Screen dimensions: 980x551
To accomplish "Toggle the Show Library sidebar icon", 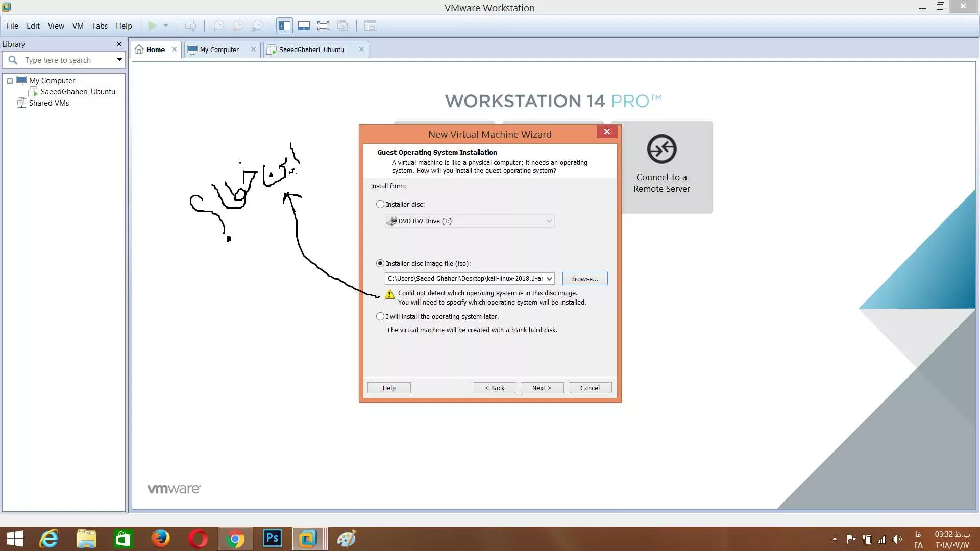I will [x=284, y=26].
